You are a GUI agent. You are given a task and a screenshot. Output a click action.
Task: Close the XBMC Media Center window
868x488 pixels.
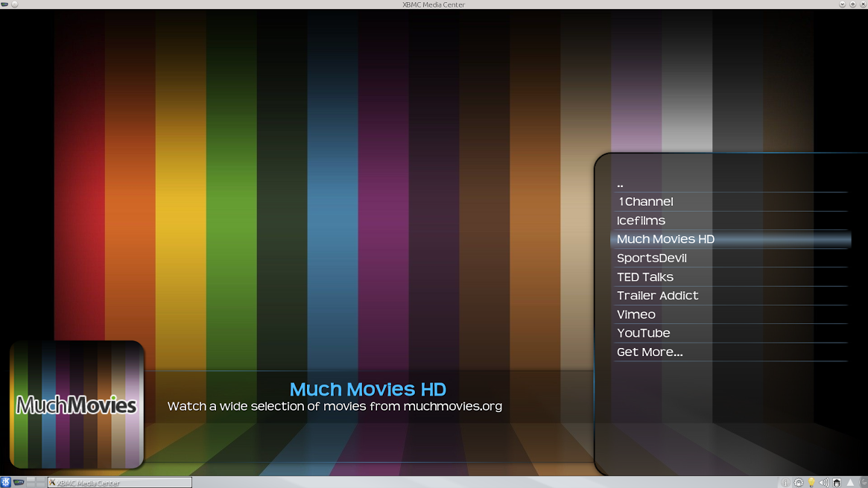863,4
